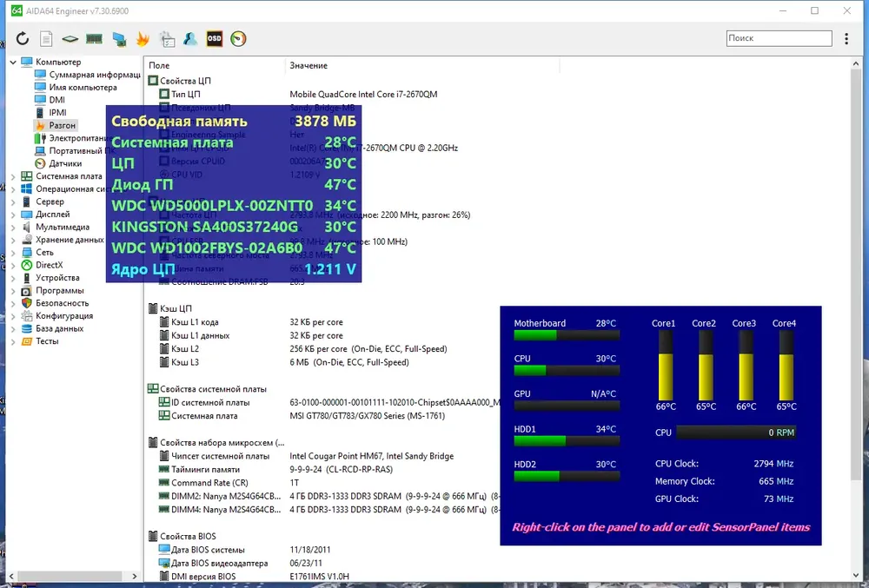This screenshot has width=869, height=588.
Task: Click the memory module toolbar icon
Action: (94, 39)
